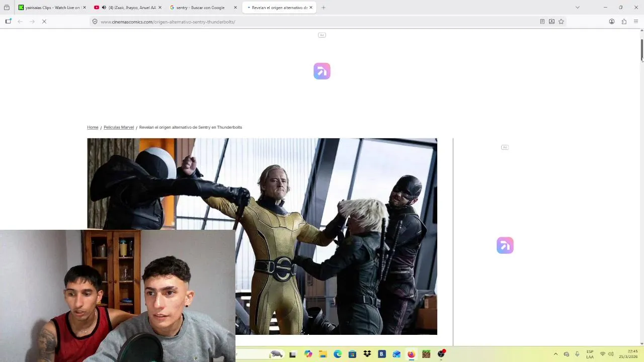The height and width of the screenshot is (362, 644).
Task: Open the clock showing 22:45
Action: [629, 354]
